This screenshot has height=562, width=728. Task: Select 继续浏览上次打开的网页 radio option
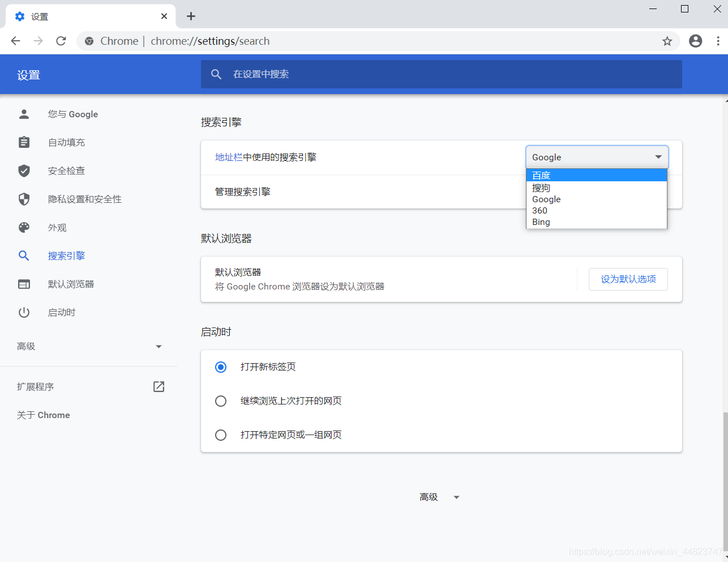click(x=221, y=401)
